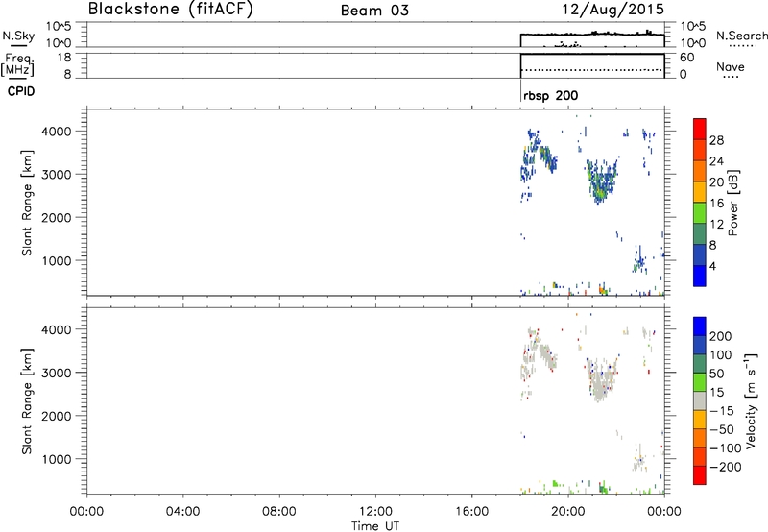Click the 20:00 time tick label
This screenshot has width=768, height=532.
[x=567, y=512]
